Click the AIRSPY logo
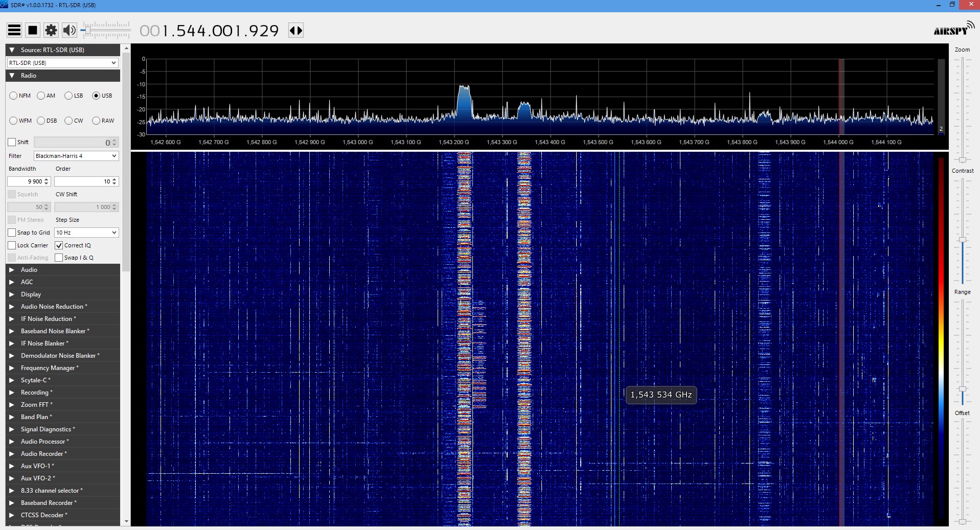The height and width of the screenshot is (530, 980). point(954,29)
